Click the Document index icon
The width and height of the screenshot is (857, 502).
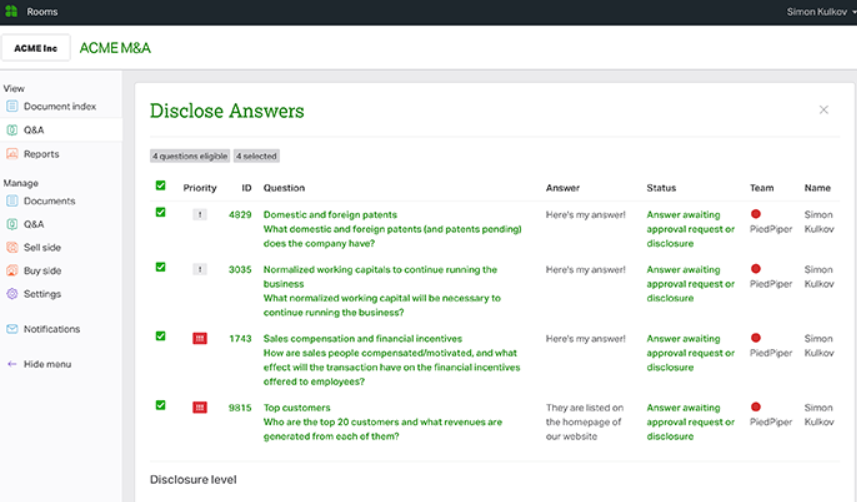click(12, 106)
